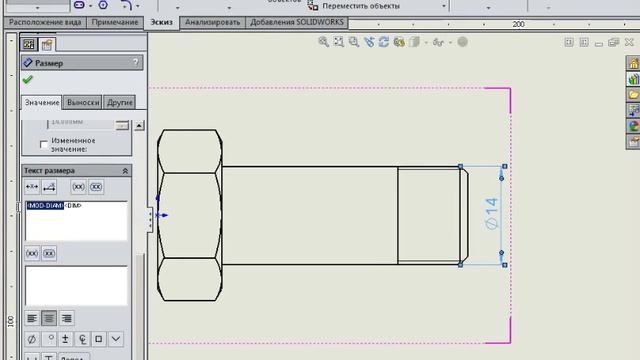Click Zoom to Fit icon in view toolbar

pyautogui.click(x=338, y=42)
